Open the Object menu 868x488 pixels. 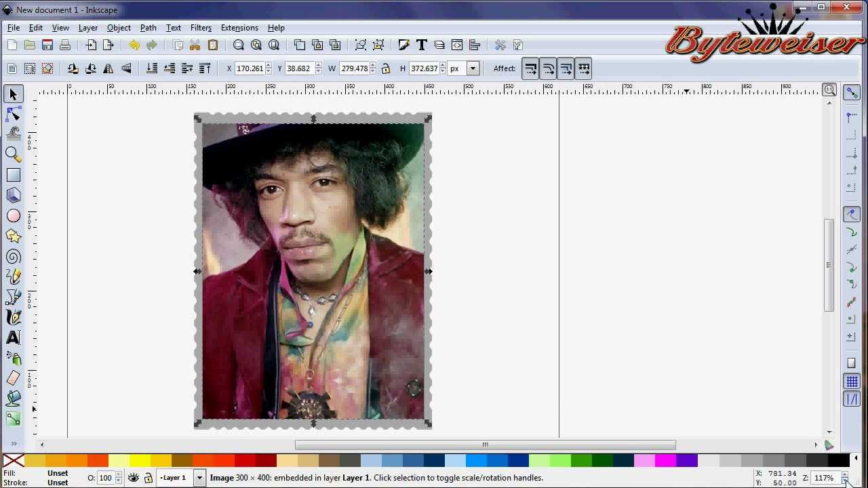pyautogui.click(x=119, y=28)
